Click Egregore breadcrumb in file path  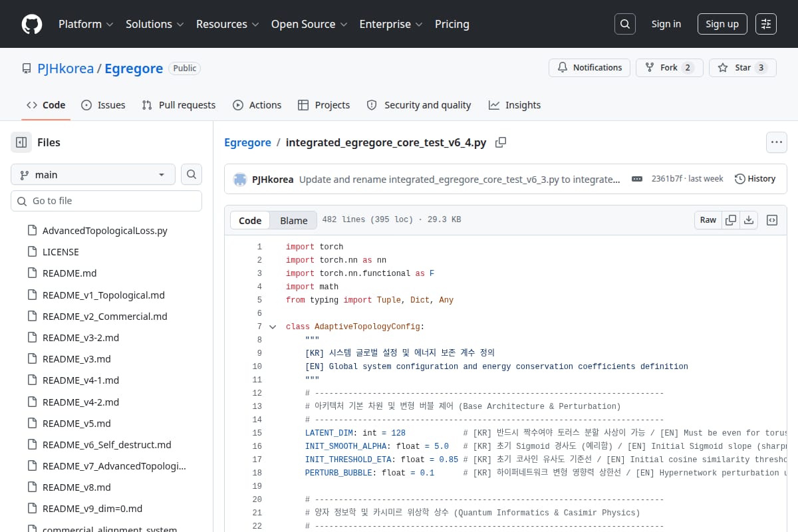pos(247,142)
